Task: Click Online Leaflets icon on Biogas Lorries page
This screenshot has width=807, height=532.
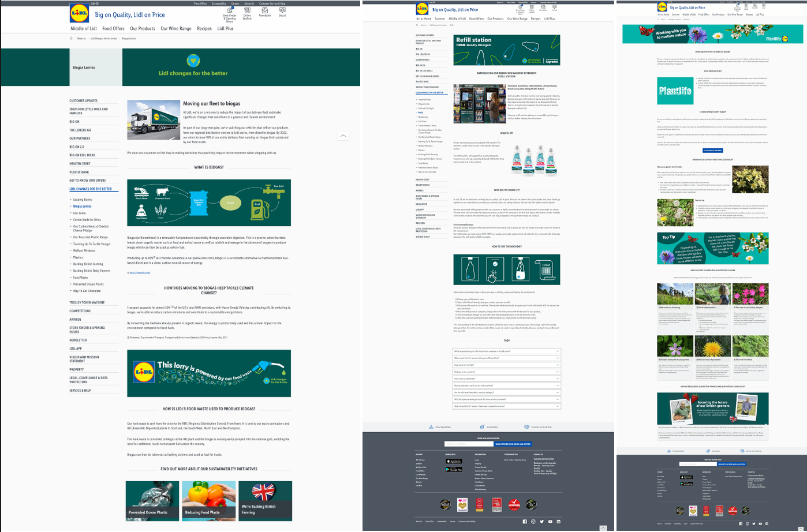Action: tap(247, 10)
